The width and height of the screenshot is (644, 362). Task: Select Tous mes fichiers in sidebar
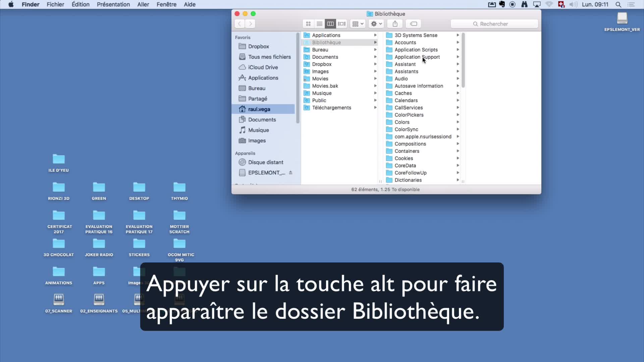pyautogui.click(x=269, y=57)
